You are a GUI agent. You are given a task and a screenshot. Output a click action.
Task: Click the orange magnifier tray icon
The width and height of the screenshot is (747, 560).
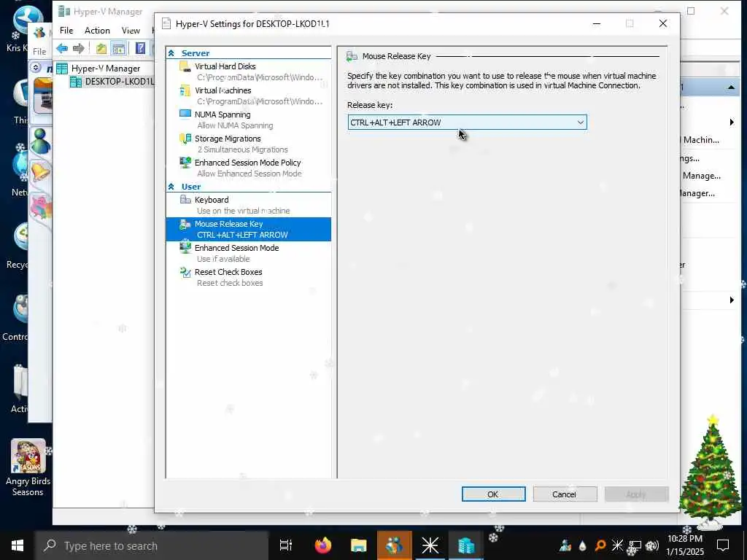point(600,545)
